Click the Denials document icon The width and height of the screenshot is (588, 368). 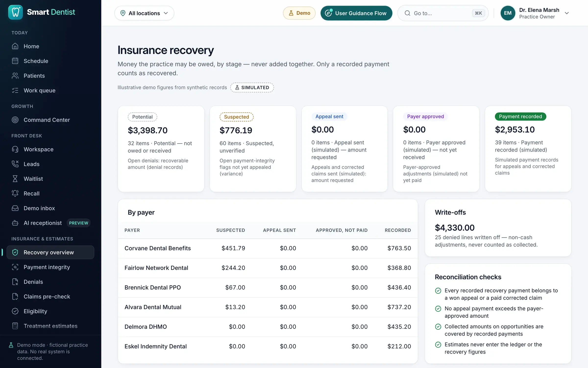[15, 282]
